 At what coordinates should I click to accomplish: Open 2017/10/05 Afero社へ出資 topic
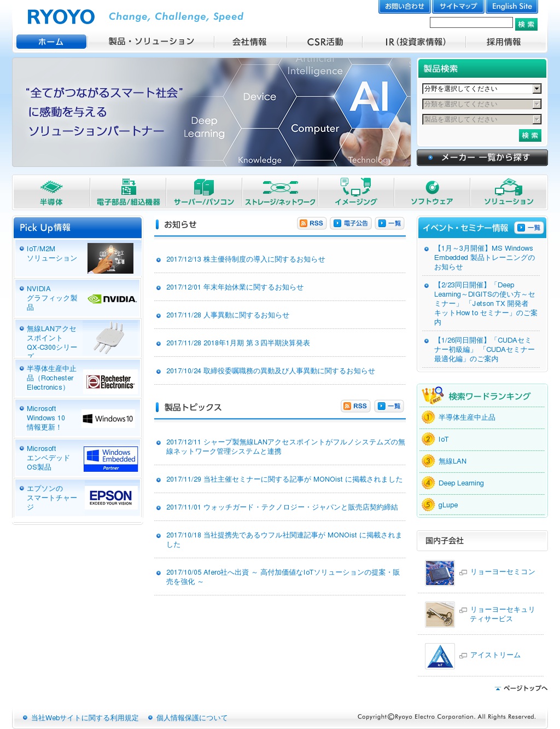point(283,577)
